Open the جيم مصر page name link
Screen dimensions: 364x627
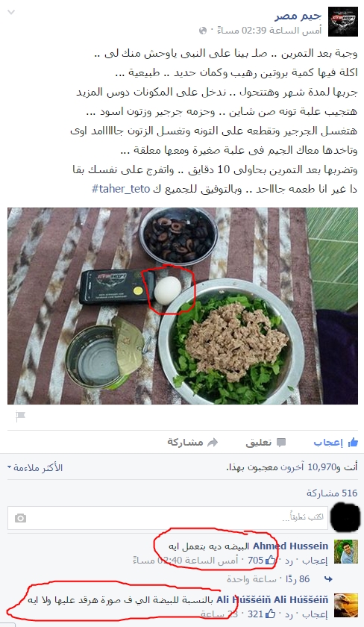coord(298,16)
